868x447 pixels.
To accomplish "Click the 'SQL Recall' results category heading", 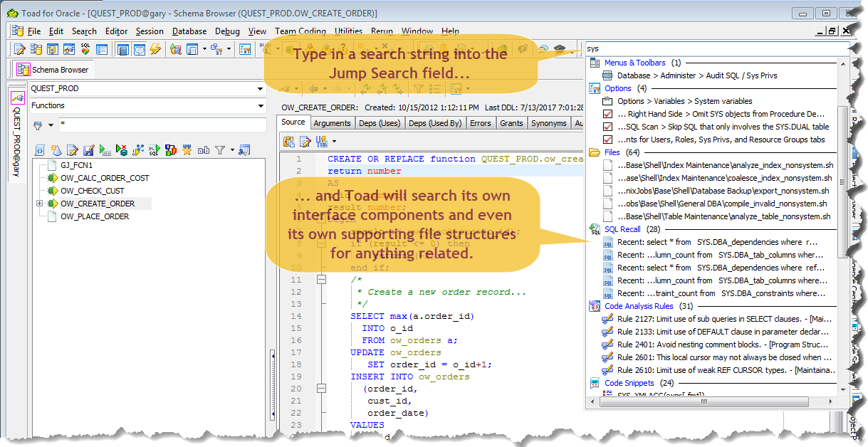I will click(x=622, y=229).
